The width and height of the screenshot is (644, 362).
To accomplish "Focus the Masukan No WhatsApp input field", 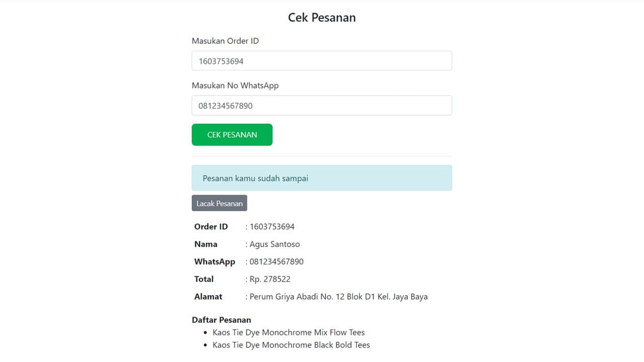I will [x=321, y=106].
